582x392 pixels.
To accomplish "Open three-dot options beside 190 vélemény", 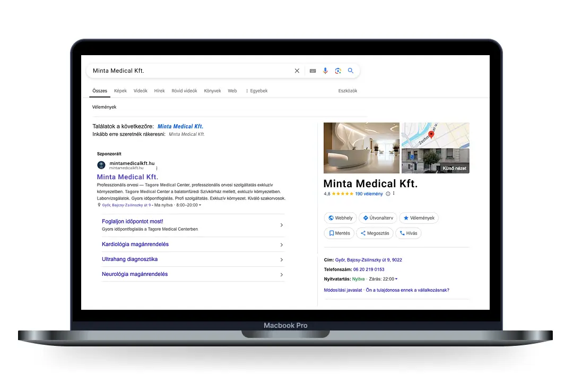I will tap(394, 194).
